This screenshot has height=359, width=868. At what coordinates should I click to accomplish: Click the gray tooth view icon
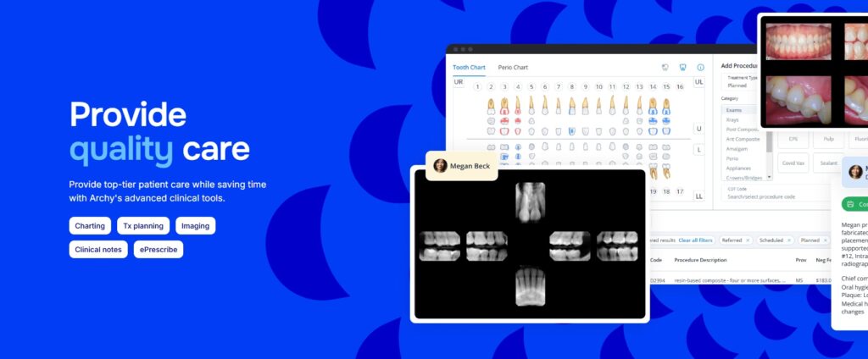[665, 68]
